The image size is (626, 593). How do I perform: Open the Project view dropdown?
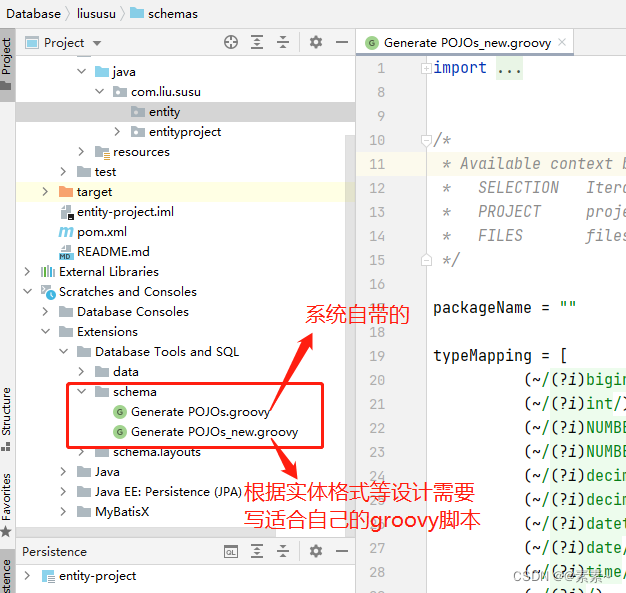[x=97, y=43]
